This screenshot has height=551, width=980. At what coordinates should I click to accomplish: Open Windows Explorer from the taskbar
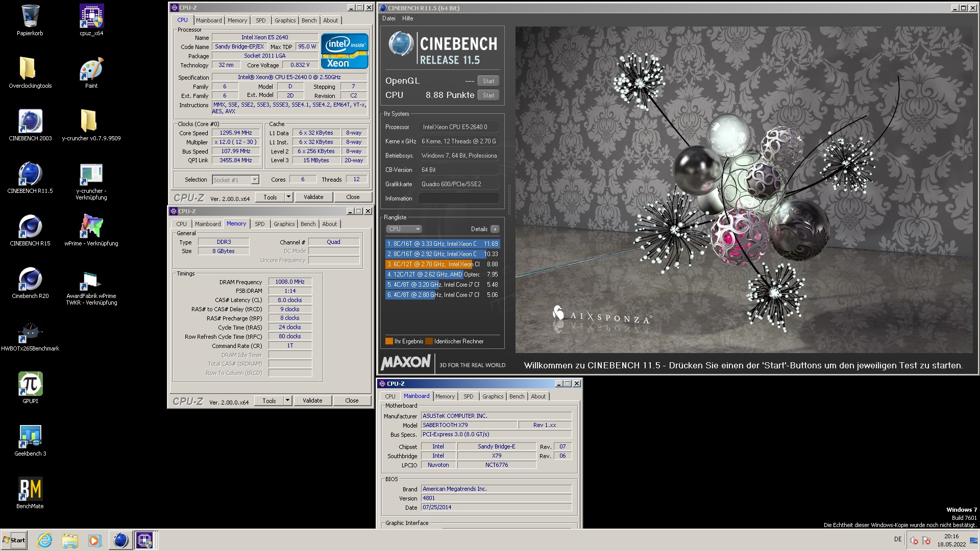pyautogui.click(x=70, y=540)
